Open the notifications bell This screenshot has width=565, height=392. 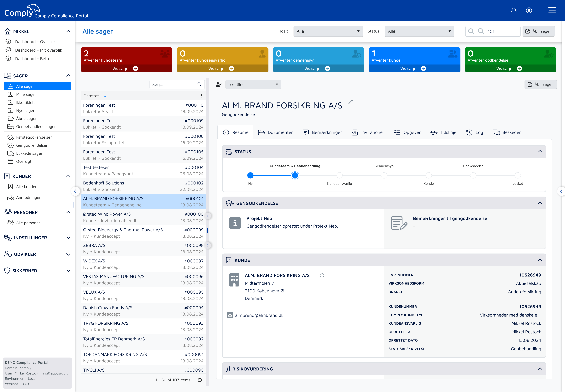pyautogui.click(x=514, y=11)
